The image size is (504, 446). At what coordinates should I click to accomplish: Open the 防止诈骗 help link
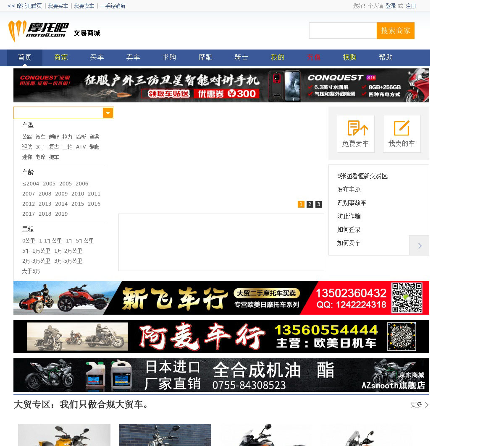[x=349, y=216]
